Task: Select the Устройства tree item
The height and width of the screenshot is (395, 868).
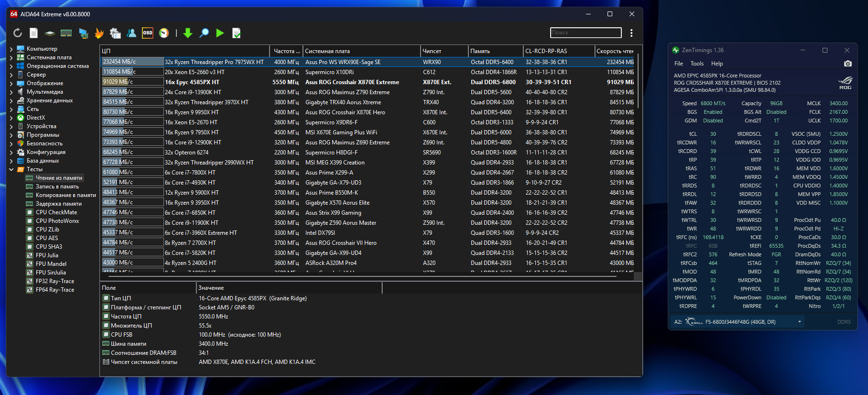Action: [x=41, y=126]
